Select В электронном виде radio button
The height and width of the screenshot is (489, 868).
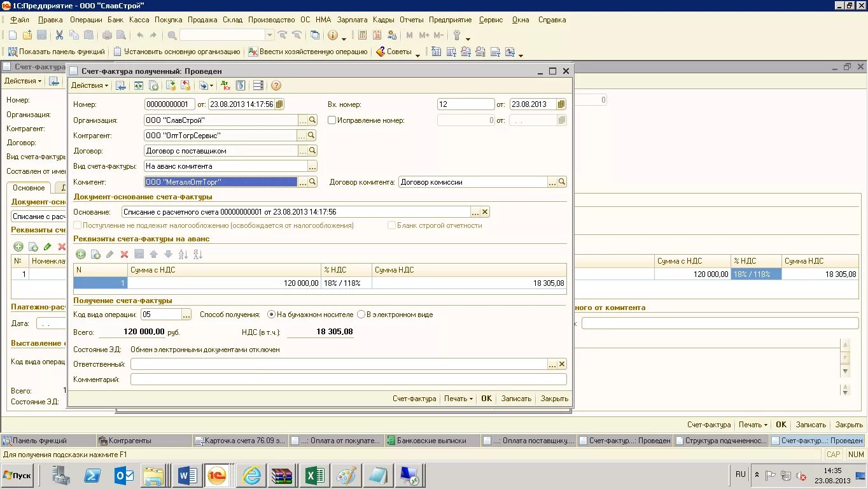pos(361,315)
